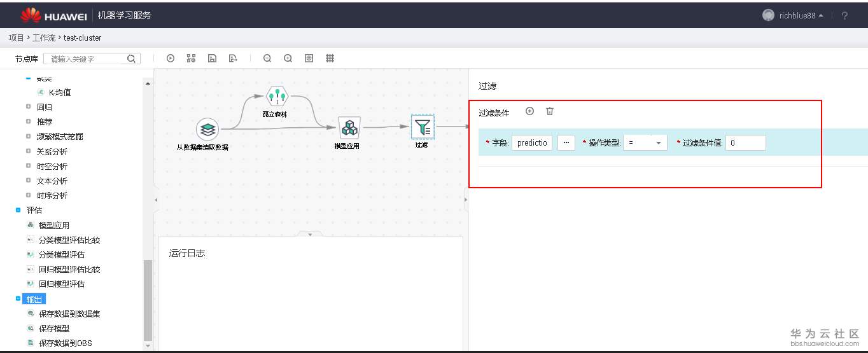Select the 模型应用 cube node on canvas
This screenshot has height=353, width=868.
coord(349,128)
